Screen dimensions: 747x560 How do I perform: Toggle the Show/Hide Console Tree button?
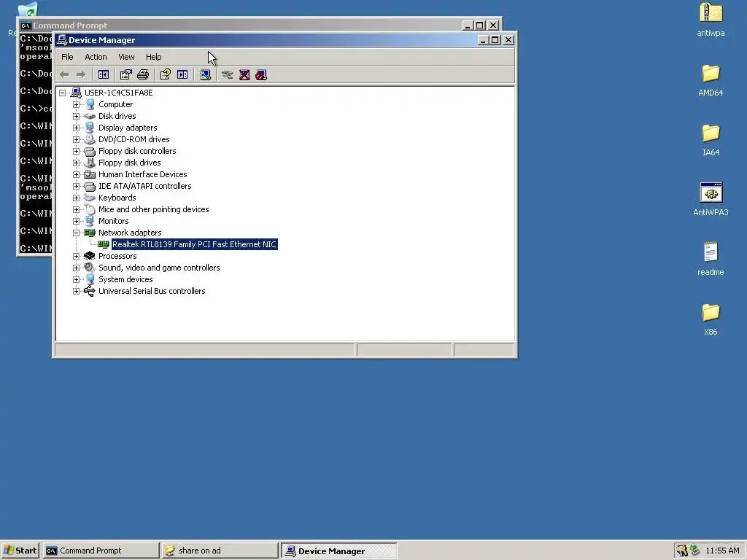click(x=104, y=75)
